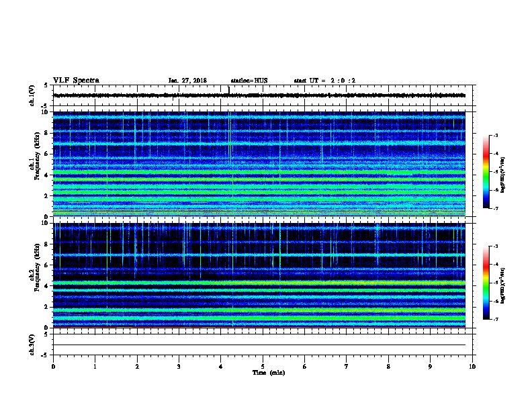Click the time axis "3" tick label

(179, 367)
